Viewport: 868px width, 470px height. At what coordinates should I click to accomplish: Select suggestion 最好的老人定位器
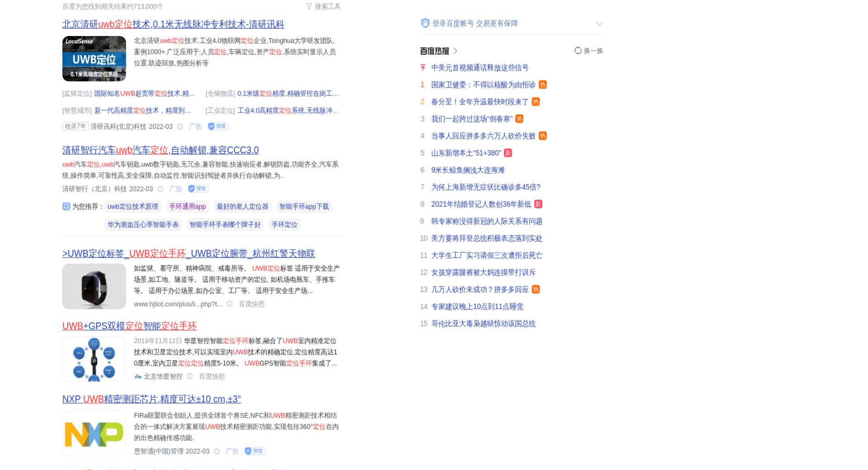coord(242,207)
